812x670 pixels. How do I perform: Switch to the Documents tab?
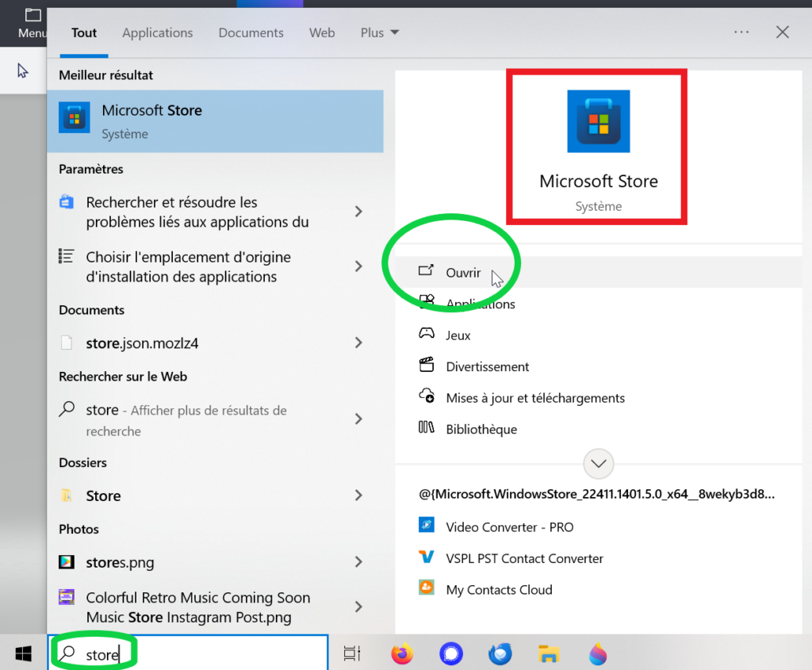251,33
